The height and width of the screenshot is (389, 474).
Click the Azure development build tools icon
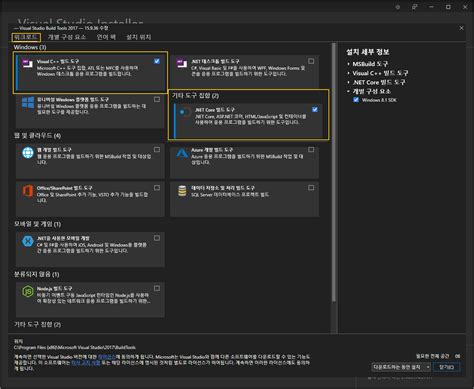(x=182, y=153)
